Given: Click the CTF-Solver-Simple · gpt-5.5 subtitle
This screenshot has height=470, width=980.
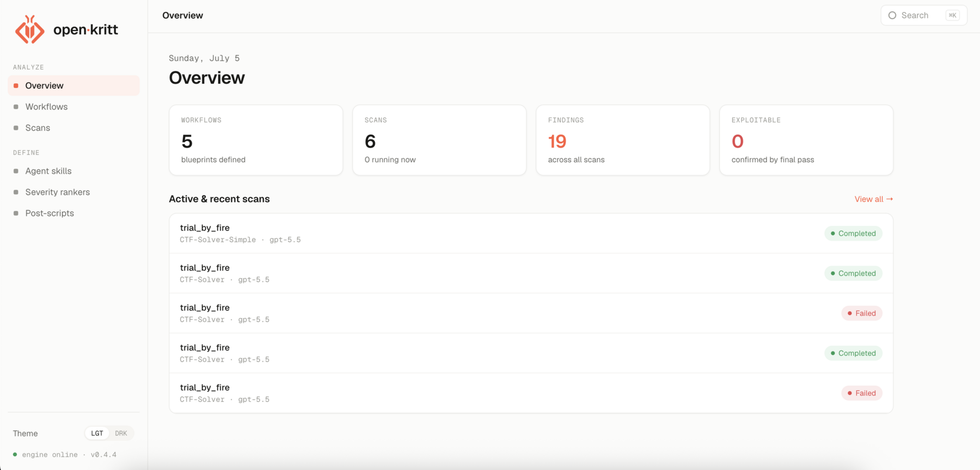Looking at the screenshot, I should click(240, 240).
